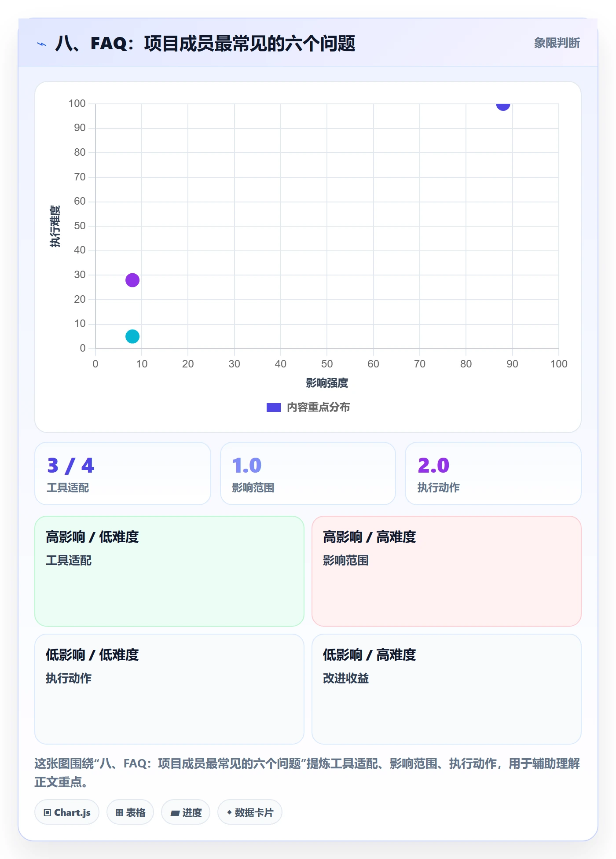Click the 象限判断 label in header
The width and height of the screenshot is (616, 859).
point(557,43)
